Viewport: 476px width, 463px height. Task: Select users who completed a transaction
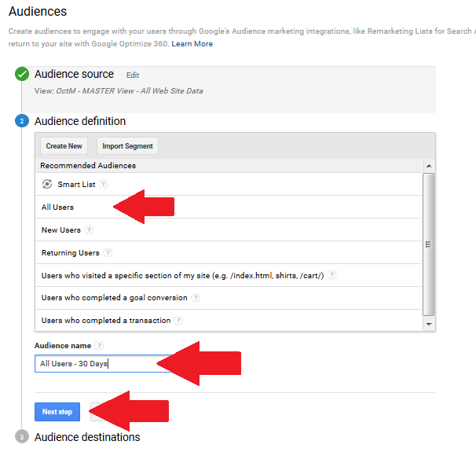point(229,320)
